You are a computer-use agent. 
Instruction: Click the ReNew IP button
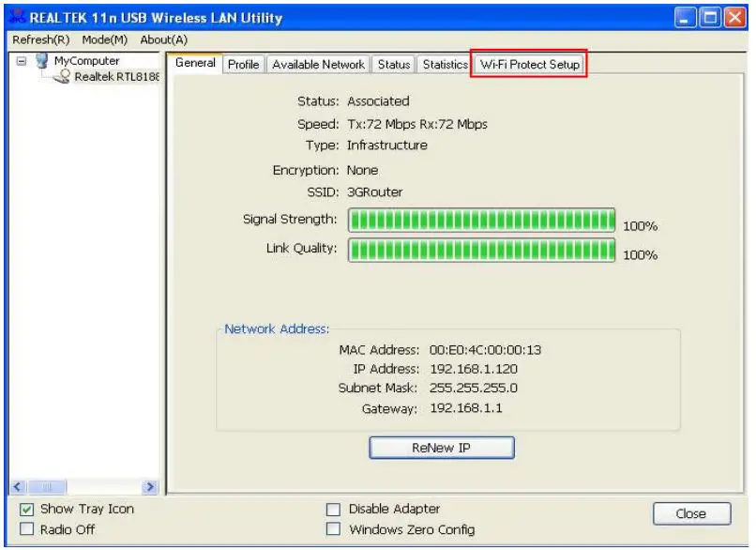(442, 448)
